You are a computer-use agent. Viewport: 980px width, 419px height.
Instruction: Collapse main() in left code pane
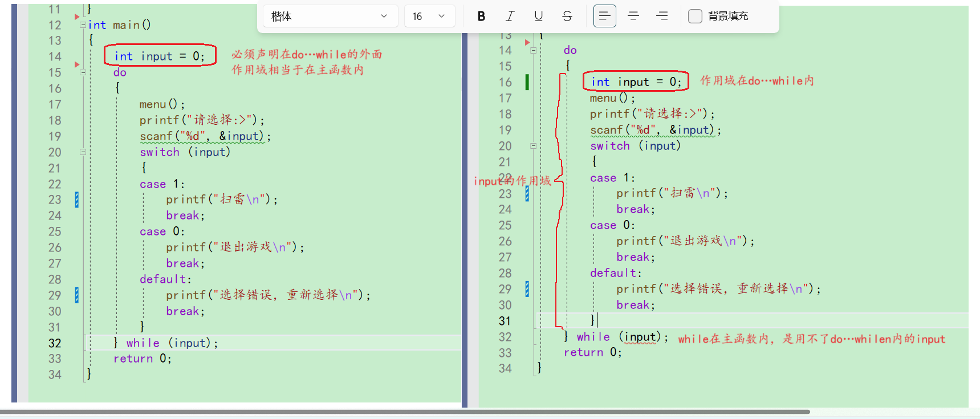pyautogui.click(x=83, y=25)
